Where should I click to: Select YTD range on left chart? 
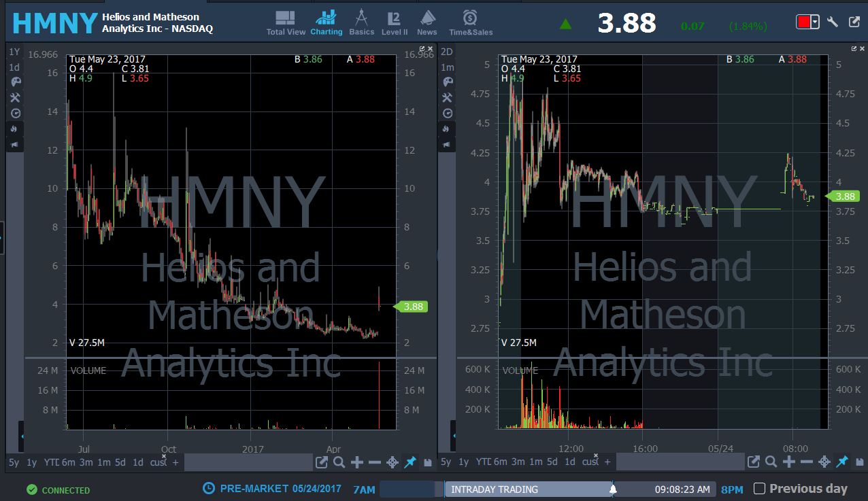51,462
